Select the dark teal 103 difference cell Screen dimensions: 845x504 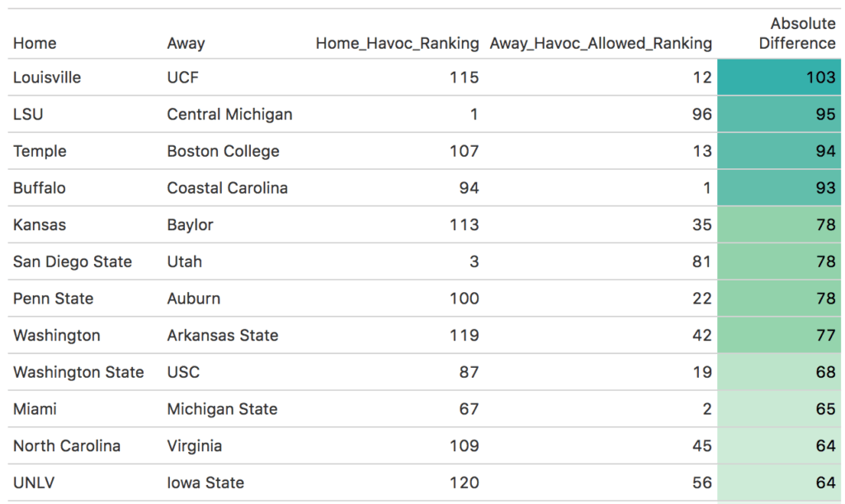coord(779,78)
